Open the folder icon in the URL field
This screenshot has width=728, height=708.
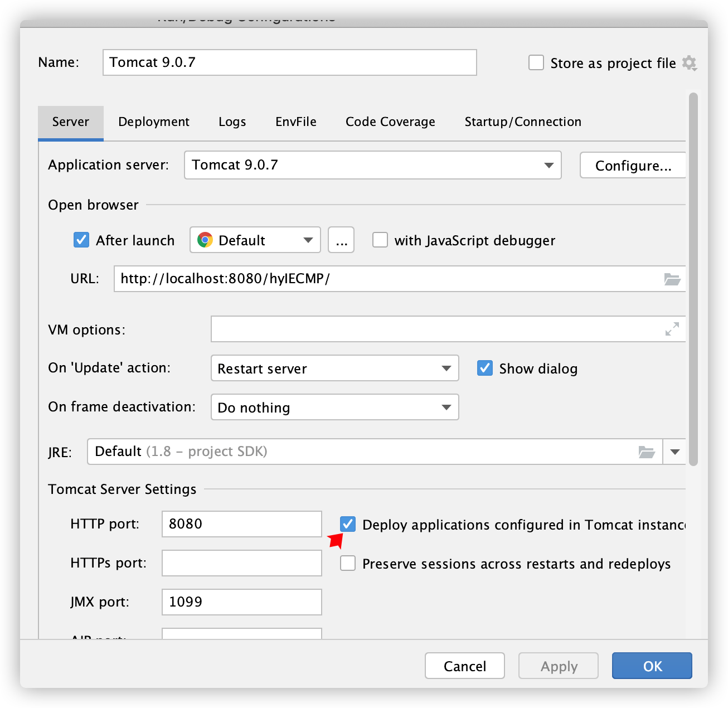pyautogui.click(x=672, y=279)
